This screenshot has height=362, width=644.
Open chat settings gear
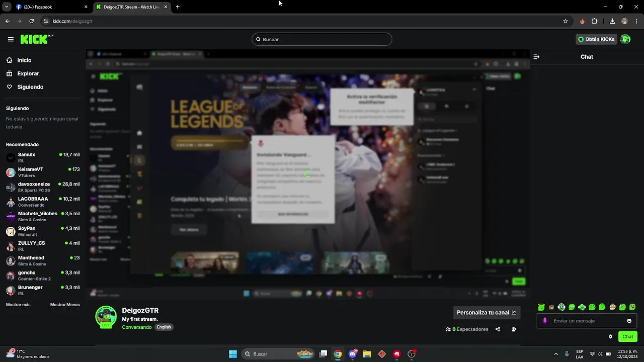pos(610,337)
